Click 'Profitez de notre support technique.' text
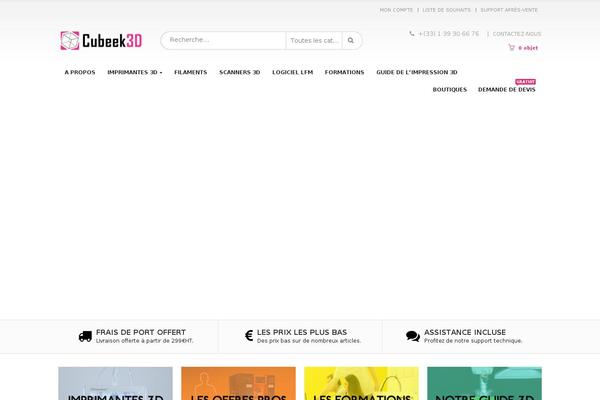This screenshot has width=600, height=400. point(473,341)
